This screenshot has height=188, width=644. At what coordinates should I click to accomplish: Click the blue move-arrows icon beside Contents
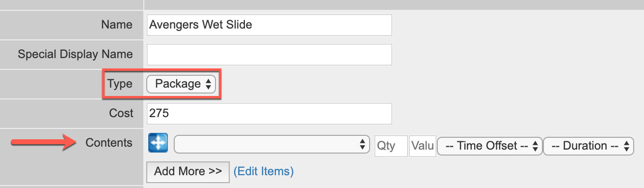click(158, 143)
